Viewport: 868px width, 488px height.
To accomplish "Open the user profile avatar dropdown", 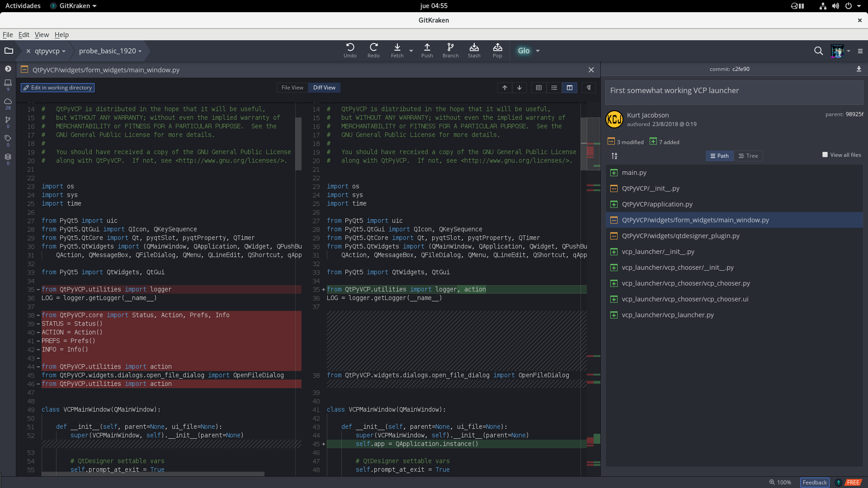I will pyautogui.click(x=840, y=51).
